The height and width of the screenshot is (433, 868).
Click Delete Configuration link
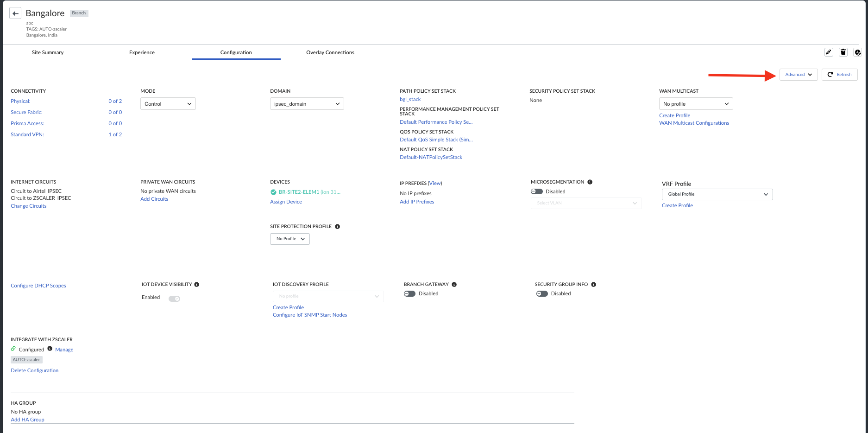[x=35, y=370]
